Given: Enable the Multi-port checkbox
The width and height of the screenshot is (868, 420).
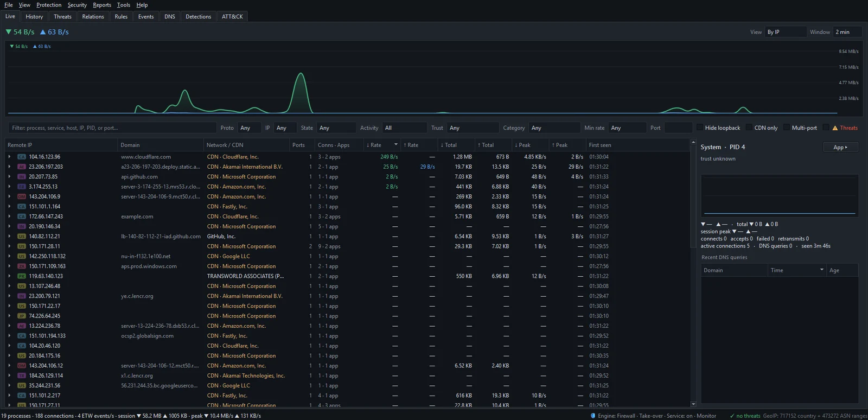Looking at the screenshot, I should point(787,128).
